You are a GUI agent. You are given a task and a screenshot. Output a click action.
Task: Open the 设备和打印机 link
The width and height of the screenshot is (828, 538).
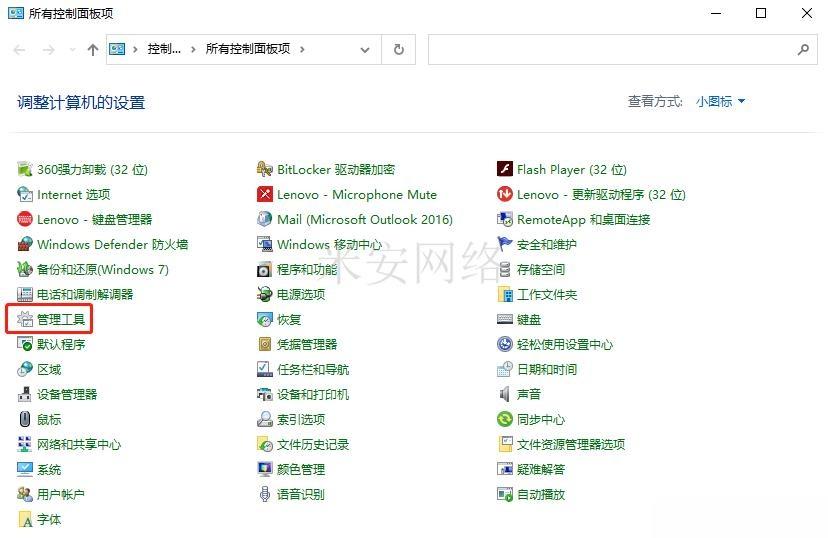[x=313, y=394]
